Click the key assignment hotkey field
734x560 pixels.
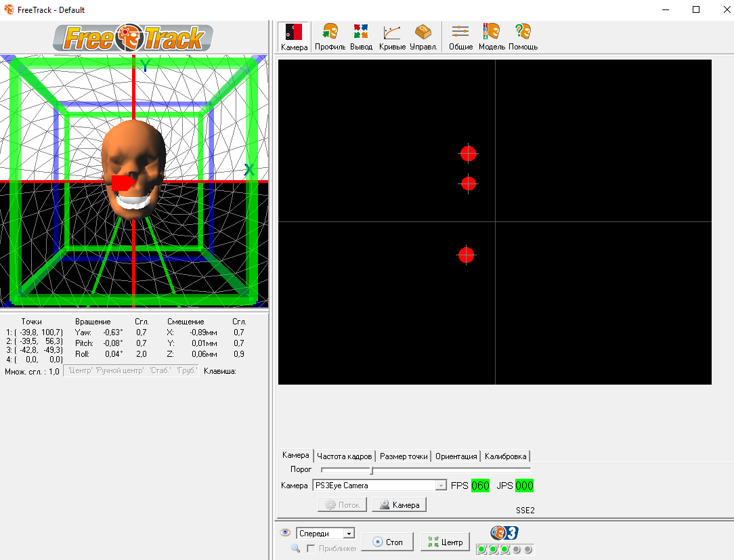[x=131, y=371]
